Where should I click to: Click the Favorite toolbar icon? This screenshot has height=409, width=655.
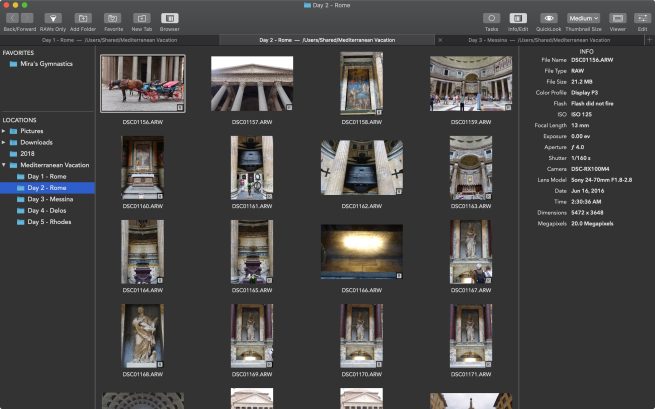point(113,18)
